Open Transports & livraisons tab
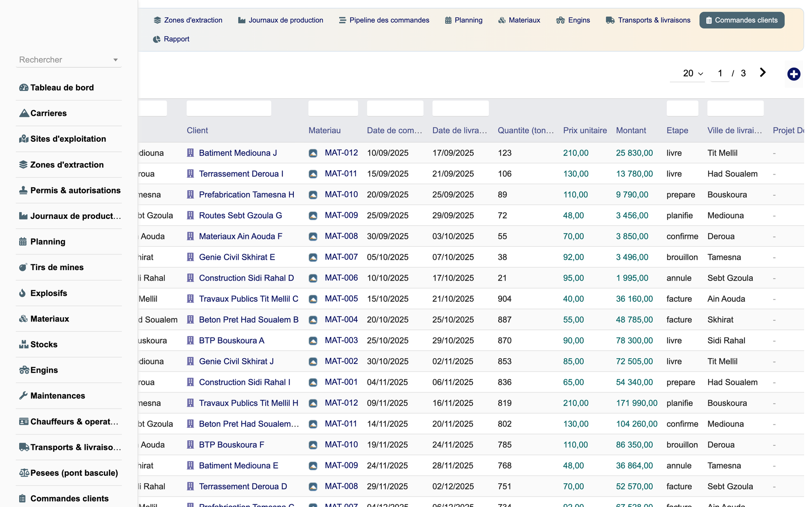This screenshot has height=507, width=812. tap(648, 20)
